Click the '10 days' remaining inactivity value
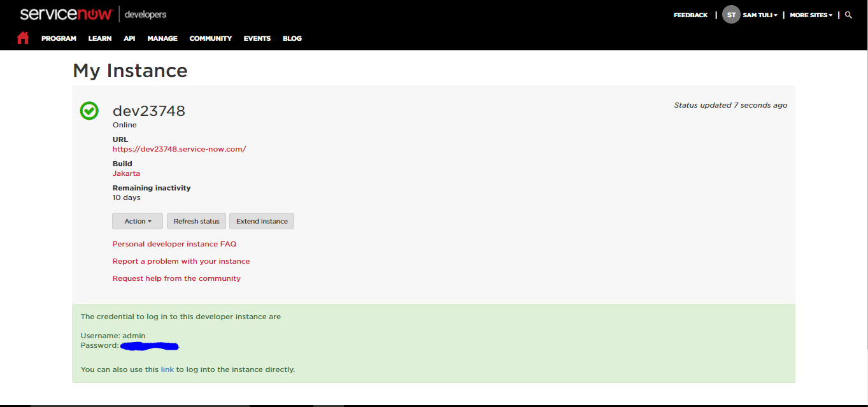Viewport: 868px width, 407px height. tap(126, 197)
